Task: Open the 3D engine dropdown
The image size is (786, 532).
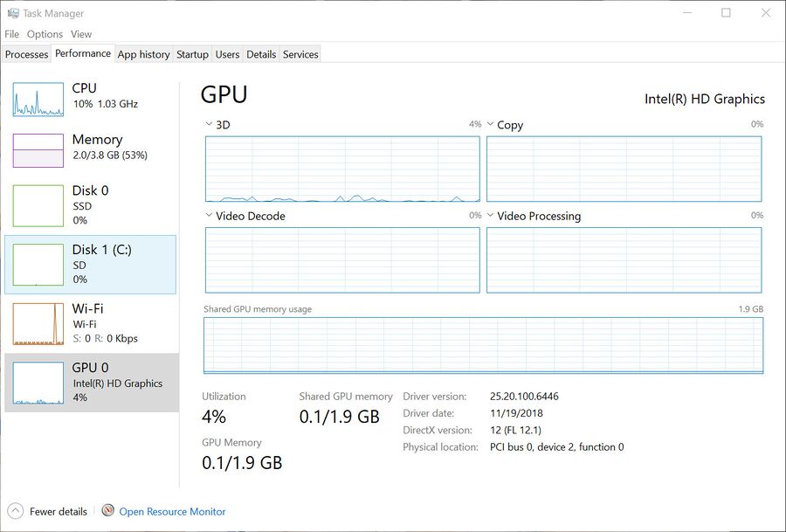Action: point(209,125)
